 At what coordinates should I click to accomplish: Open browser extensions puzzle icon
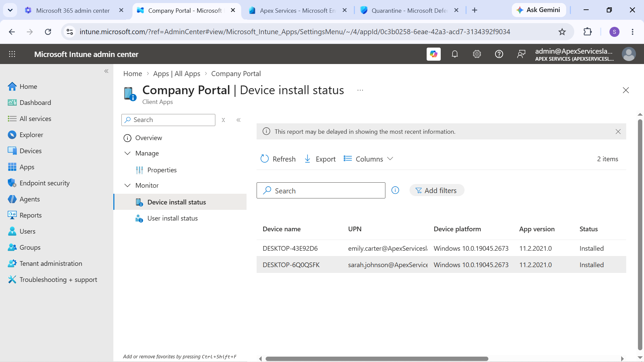click(x=588, y=32)
